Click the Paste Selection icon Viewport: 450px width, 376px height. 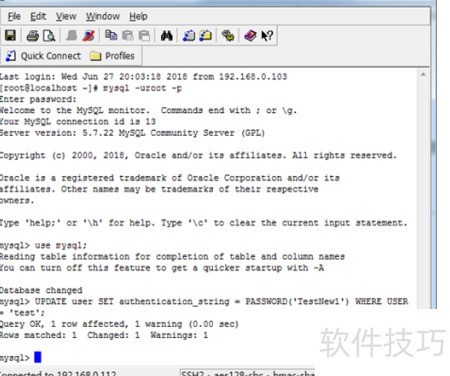click(x=144, y=35)
